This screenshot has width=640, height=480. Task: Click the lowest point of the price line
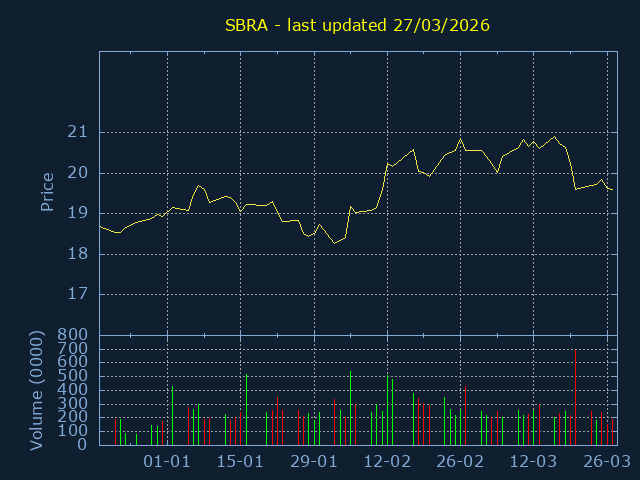(335, 243)
